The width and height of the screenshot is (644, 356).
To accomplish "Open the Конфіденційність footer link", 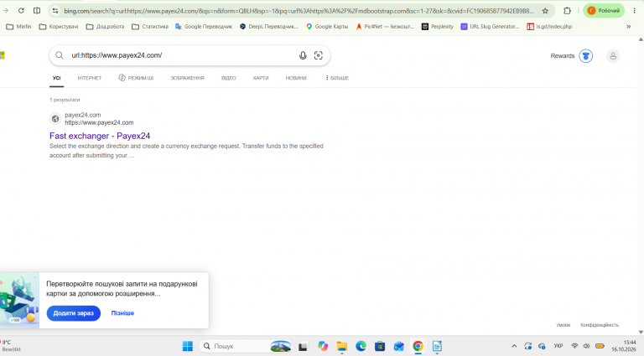I will click(600, 325).
